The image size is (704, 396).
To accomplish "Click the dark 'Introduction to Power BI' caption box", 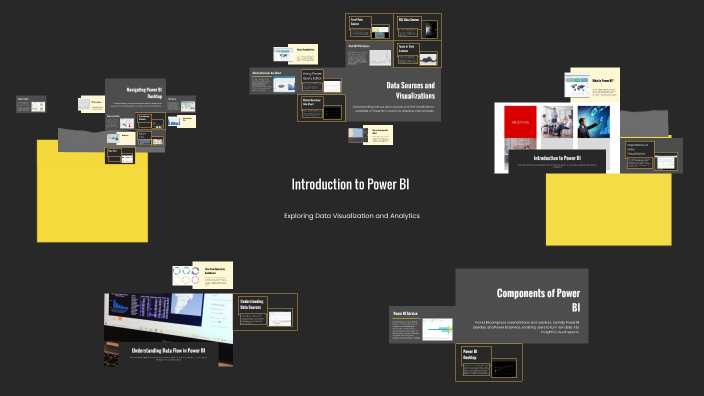I will (557, 161).
